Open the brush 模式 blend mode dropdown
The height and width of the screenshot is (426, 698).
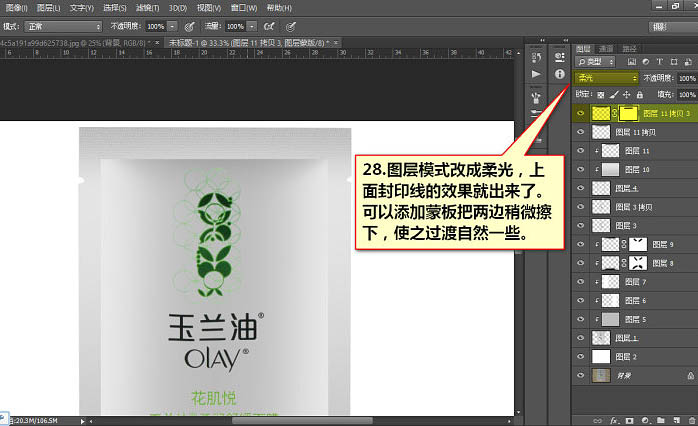click(x=63, y=27)
